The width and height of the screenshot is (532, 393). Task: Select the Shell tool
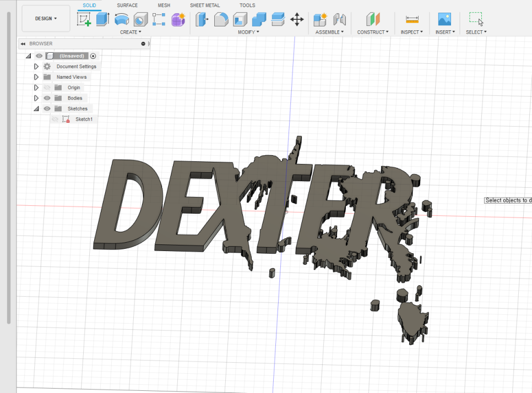(x=240, y=19)
